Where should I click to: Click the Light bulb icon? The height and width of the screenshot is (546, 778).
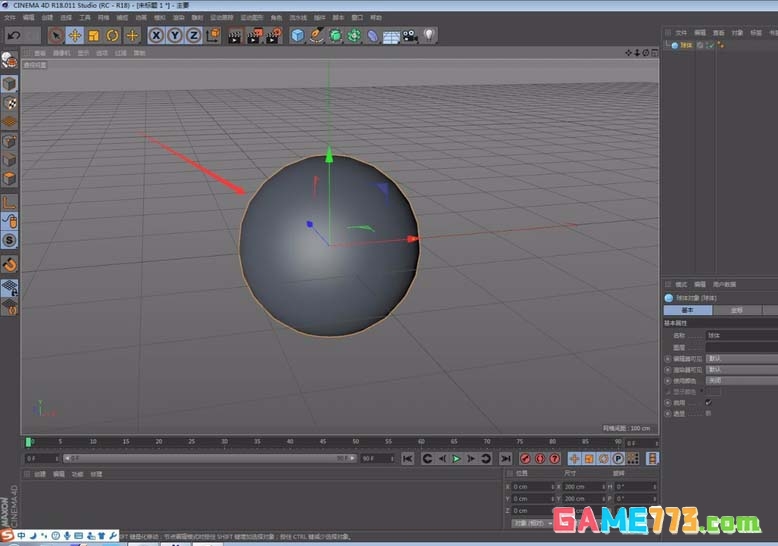coord(429,35)
